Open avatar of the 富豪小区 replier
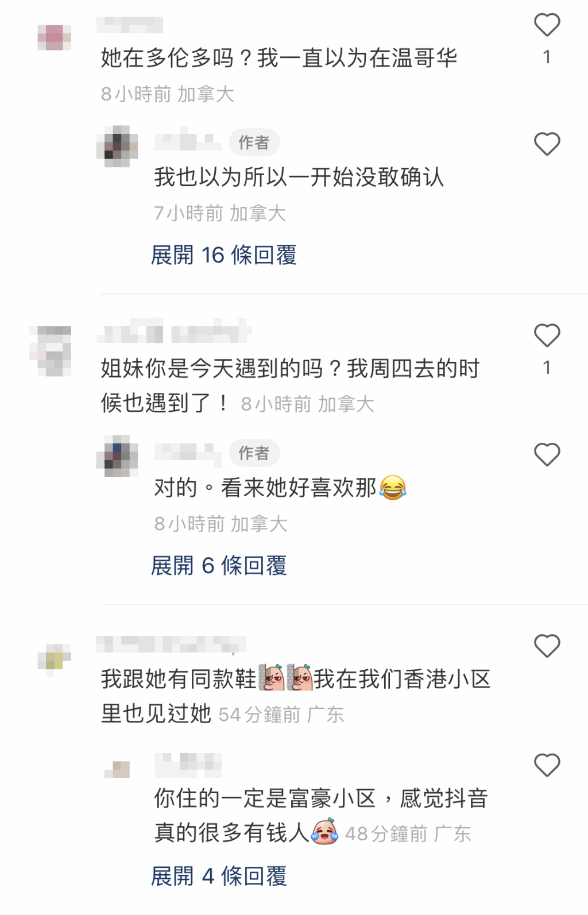588x915 pixels. [118, 770]
